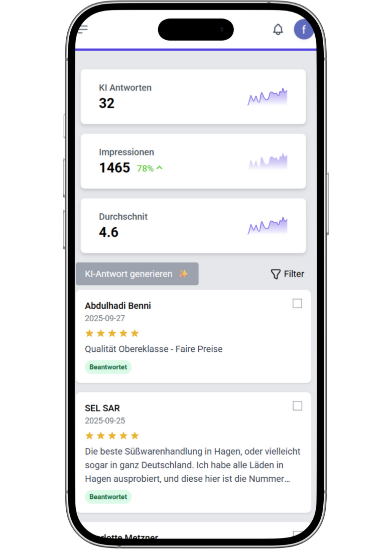This screenshot has width=392, height=549.
Task: Select Abdulhadi Benni review checkbox
Action: (297, 304)
